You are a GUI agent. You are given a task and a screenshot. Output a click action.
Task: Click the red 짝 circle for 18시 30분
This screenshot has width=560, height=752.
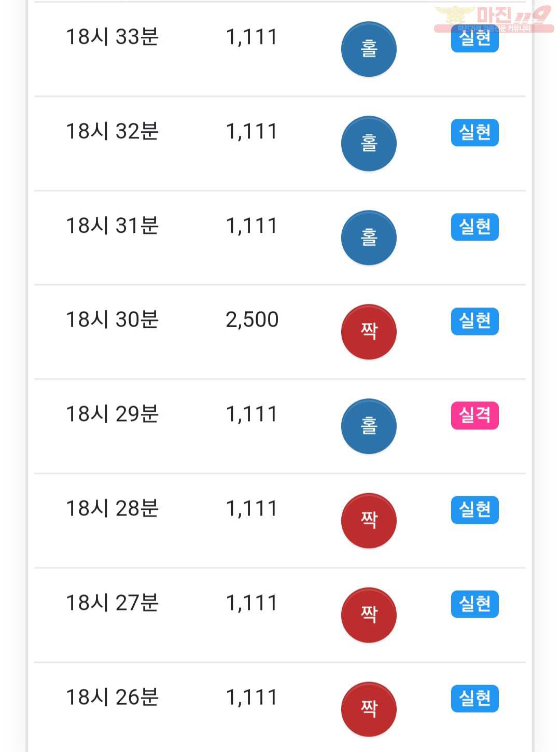[369, 332]
